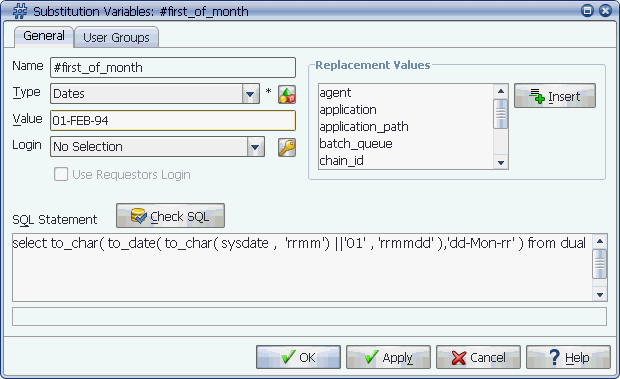This screenshot has width=620, height=379.
Task: Toggle the Use Requestors Login checkbox
Action: tap(61, 174)
